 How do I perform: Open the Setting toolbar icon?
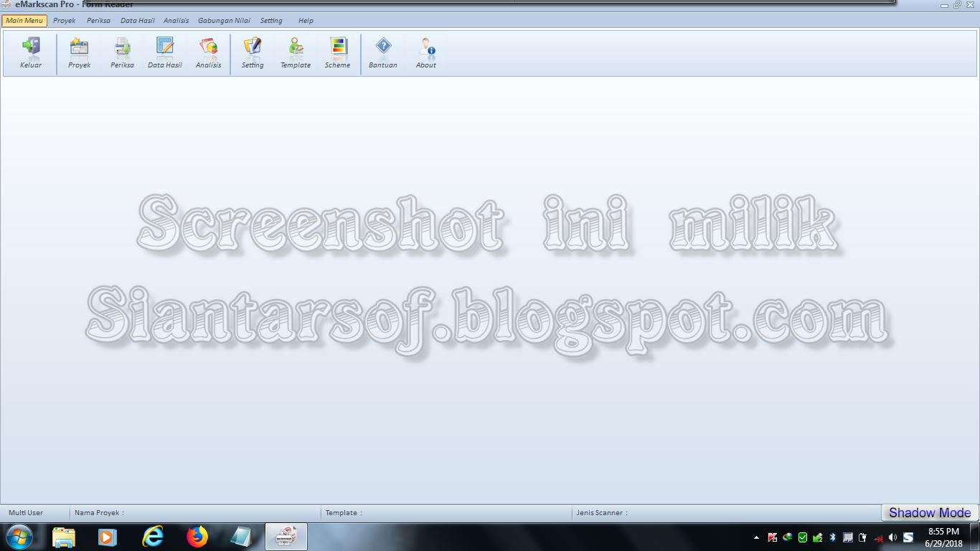coord(253,54)
